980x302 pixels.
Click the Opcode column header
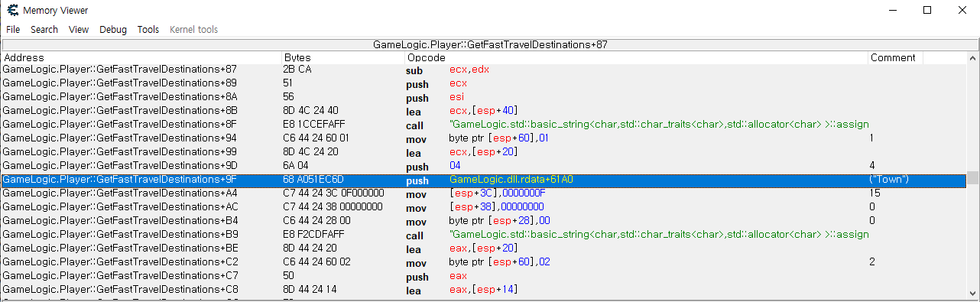pyautogui.click(x=637, y=57)
